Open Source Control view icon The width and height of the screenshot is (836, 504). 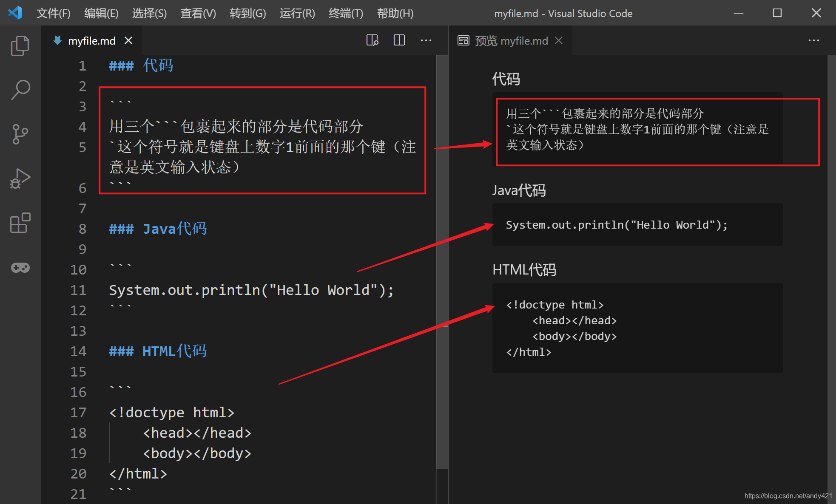pos(20,134)
